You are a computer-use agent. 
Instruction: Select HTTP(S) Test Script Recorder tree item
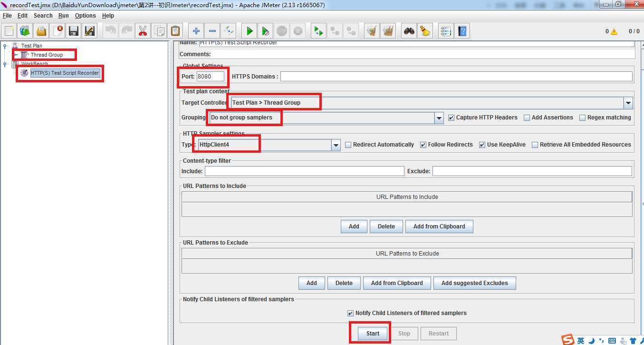(65, 73)
